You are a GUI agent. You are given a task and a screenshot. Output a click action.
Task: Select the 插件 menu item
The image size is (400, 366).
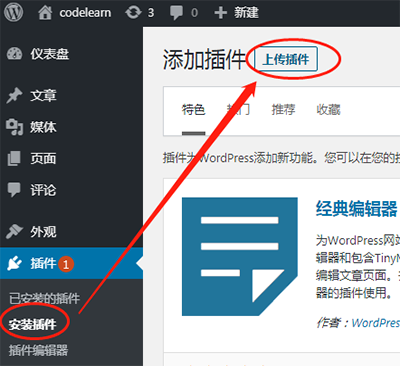pos(43,263)
